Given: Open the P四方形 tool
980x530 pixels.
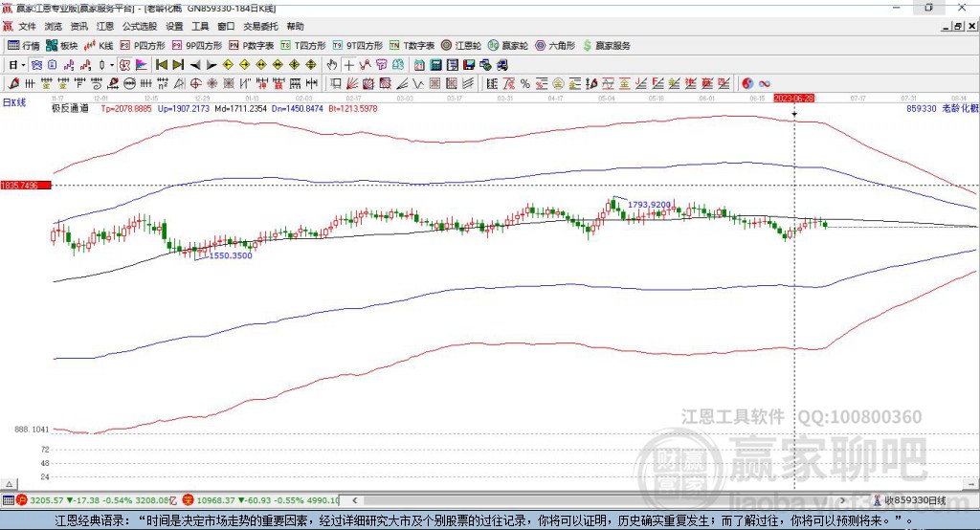Looking at the screenshot, I should coord(143,46).
